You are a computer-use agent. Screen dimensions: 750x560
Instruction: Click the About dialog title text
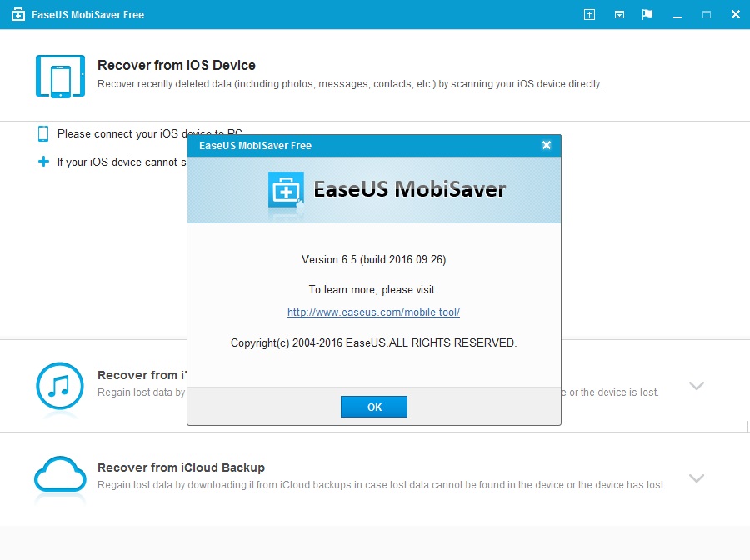click(x=256, y=145)
